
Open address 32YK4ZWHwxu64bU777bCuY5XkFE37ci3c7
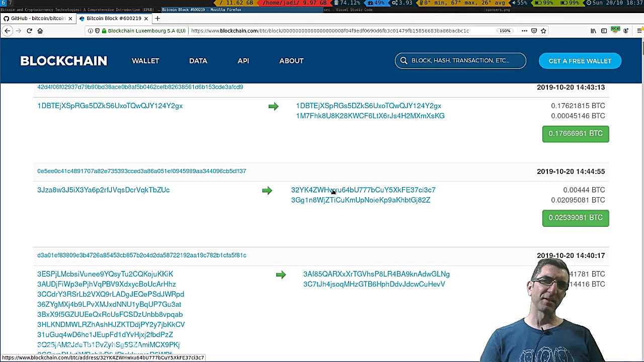coord(363,190)
